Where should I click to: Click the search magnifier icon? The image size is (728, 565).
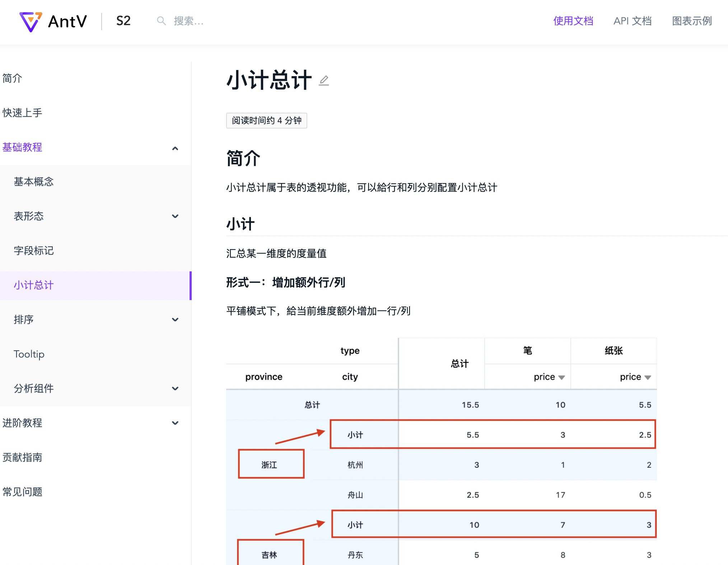coord(161,21)
